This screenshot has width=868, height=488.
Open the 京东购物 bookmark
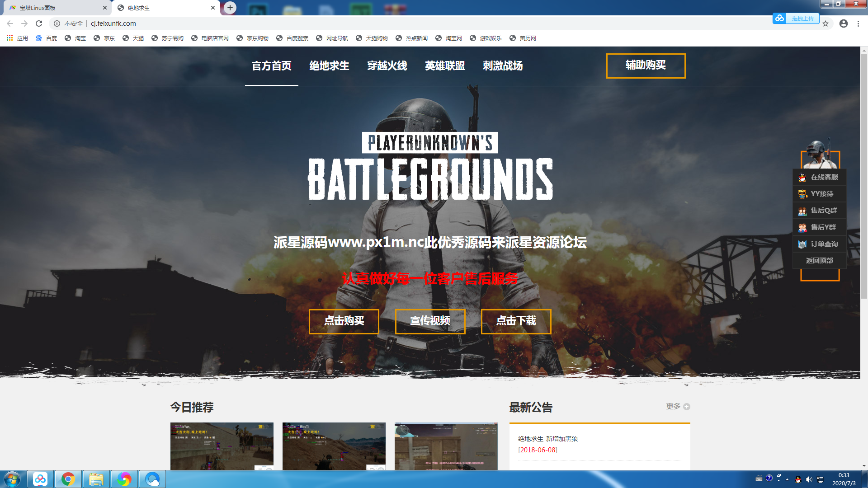[x=253, y=38]
